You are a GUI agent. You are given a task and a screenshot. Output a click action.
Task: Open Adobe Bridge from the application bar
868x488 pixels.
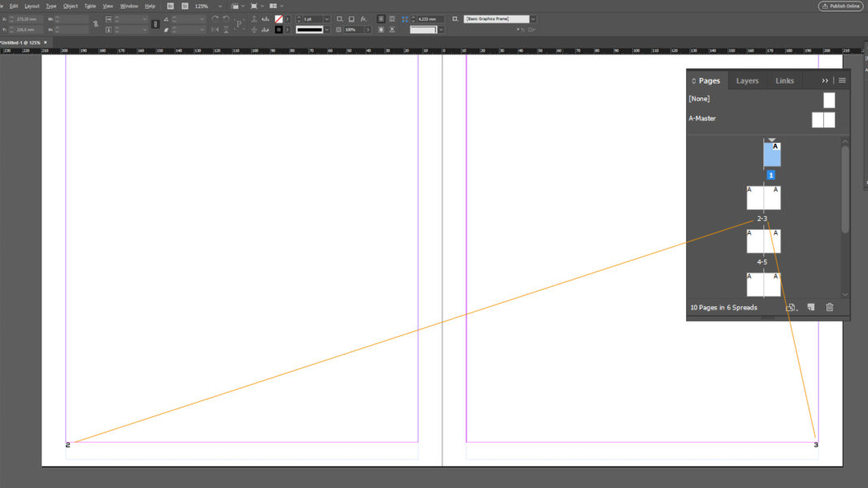click(x=169, y=6)
